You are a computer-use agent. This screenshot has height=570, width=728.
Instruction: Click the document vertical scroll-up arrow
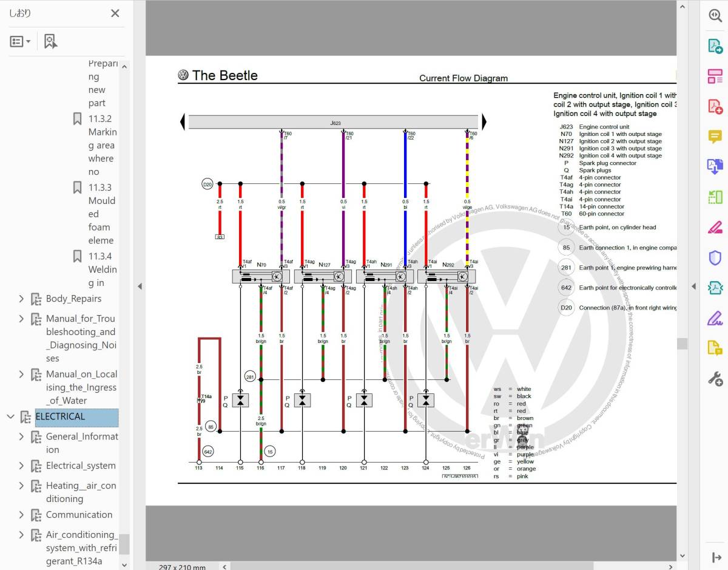(682, 7)
